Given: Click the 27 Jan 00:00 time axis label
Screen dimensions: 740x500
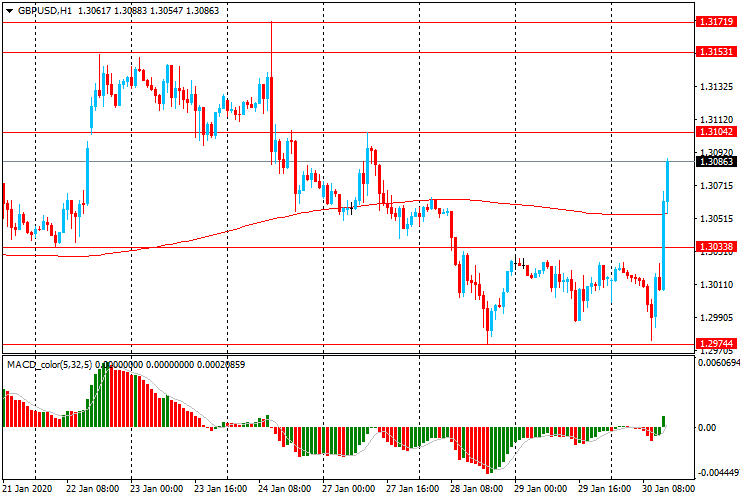Looking at the screenshot, I should 348,488.
